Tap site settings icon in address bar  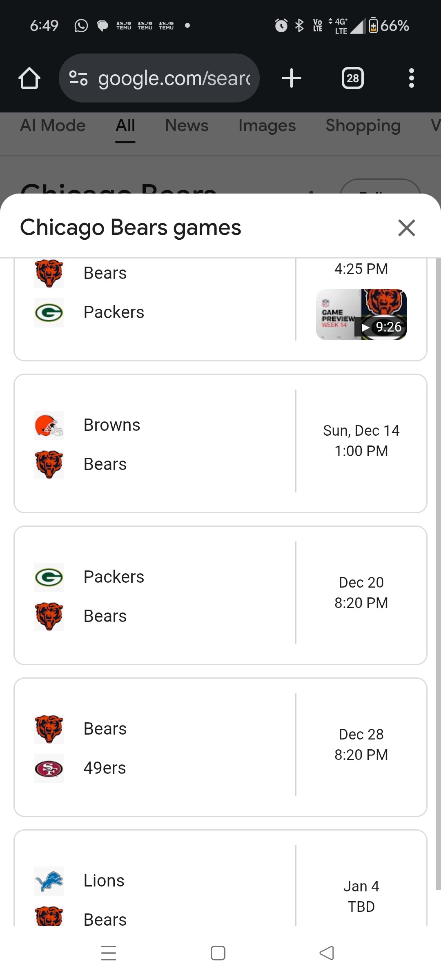pos(78,78)
